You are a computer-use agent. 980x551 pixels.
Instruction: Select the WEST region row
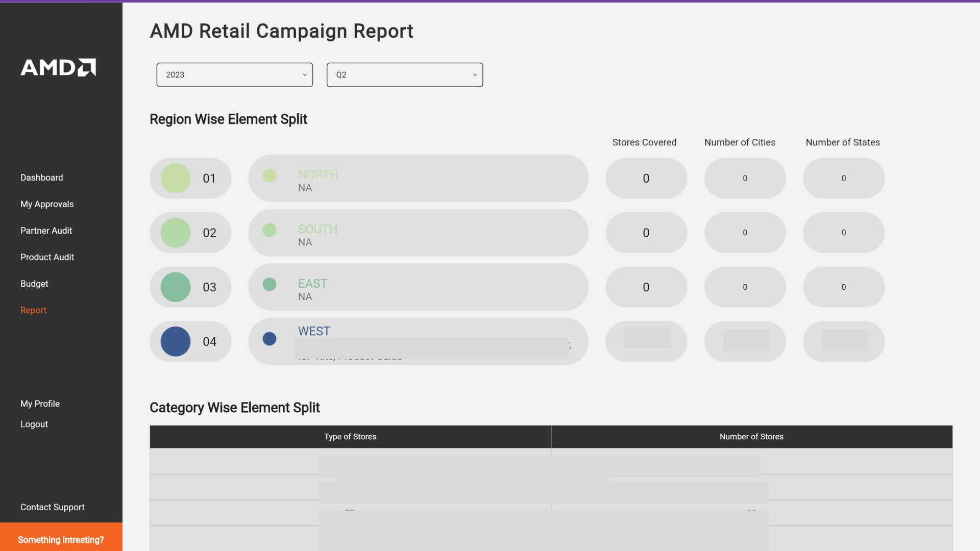[419, 341]
